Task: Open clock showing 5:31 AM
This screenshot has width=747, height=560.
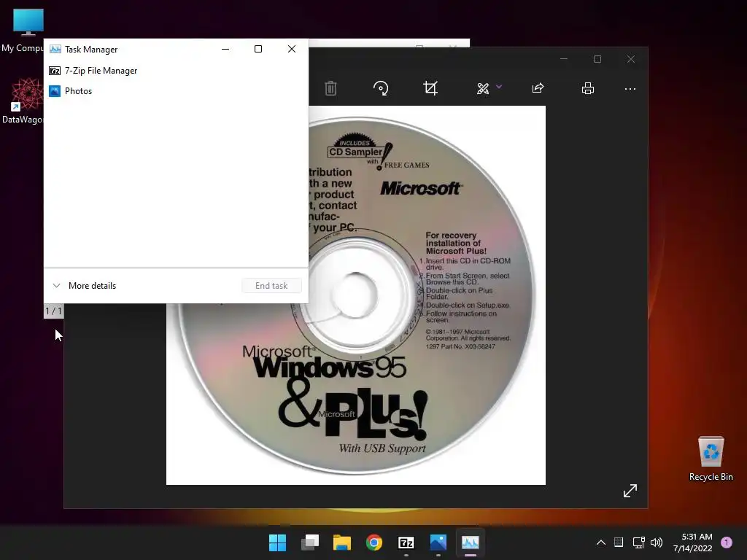Action: coord(693,542)
